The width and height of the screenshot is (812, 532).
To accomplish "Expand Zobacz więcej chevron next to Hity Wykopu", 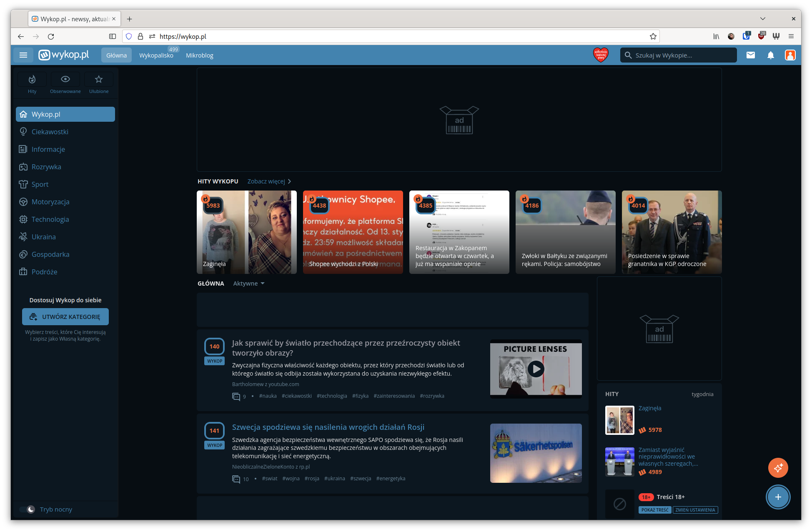I will (289, 181).
